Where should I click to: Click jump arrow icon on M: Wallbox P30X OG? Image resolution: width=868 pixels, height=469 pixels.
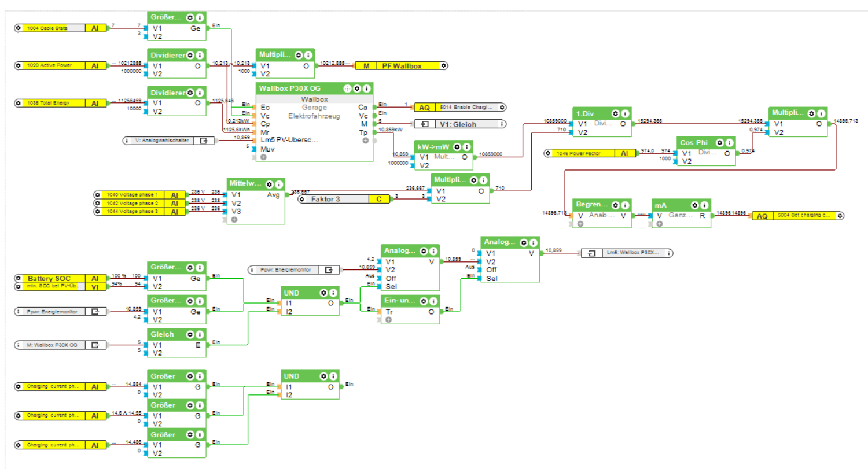(95, 345)
